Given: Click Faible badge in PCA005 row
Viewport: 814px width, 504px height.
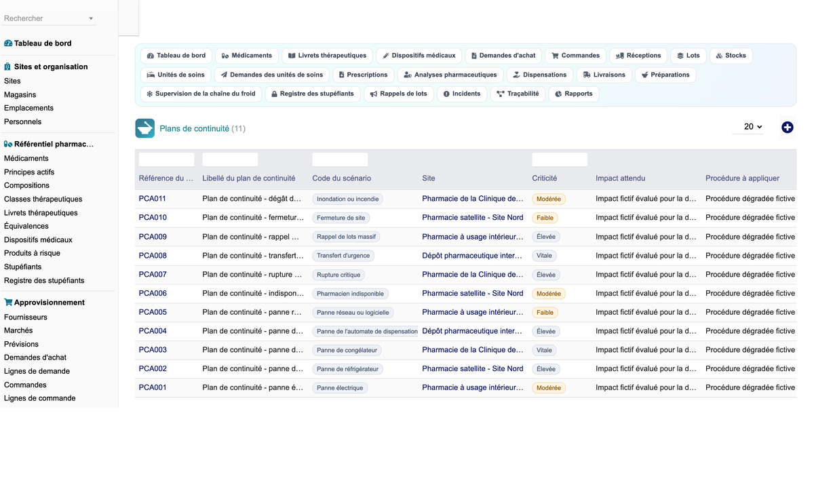Looking at the screenshot, I should tap(545, 313).
